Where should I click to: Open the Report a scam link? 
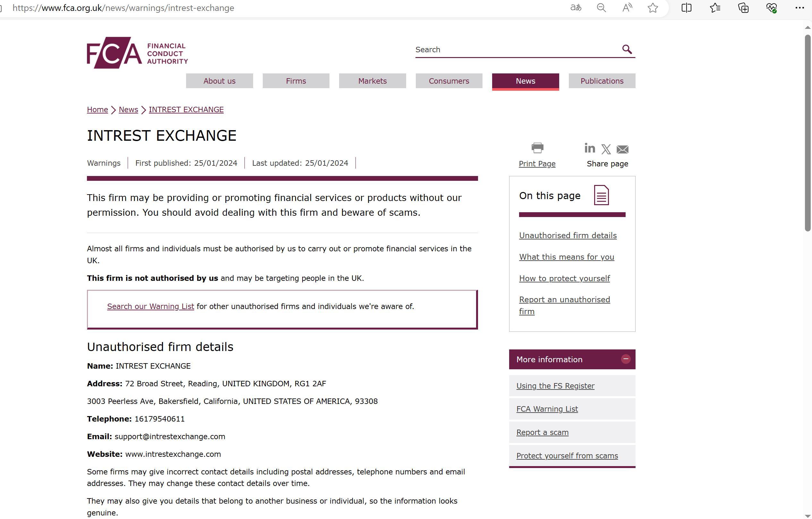(542, 432)
